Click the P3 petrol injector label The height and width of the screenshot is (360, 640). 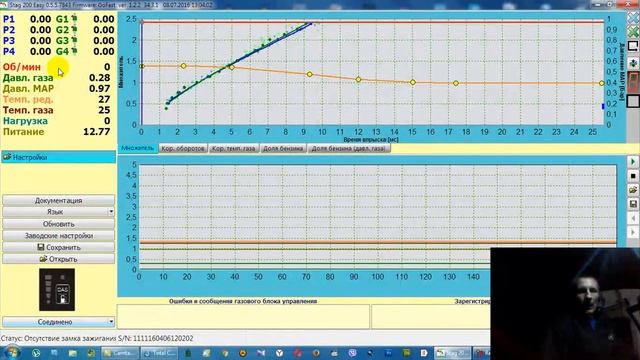(9, 40)
